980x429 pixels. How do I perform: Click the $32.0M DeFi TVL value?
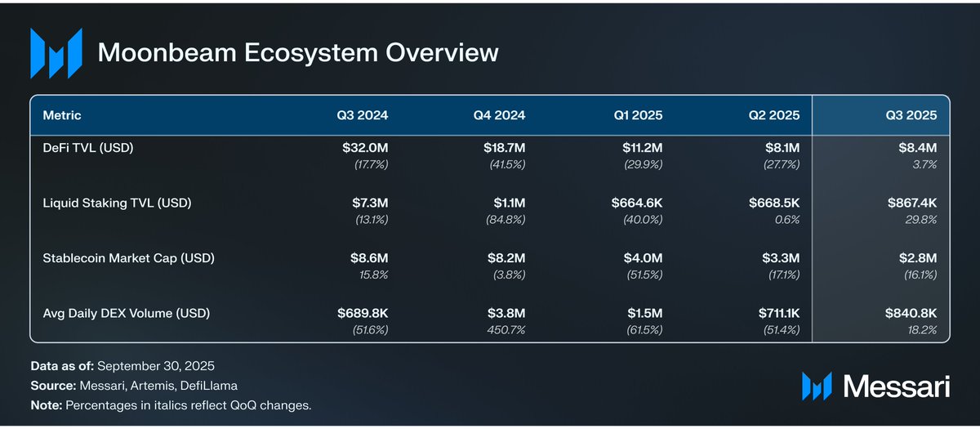coord(365,148)
